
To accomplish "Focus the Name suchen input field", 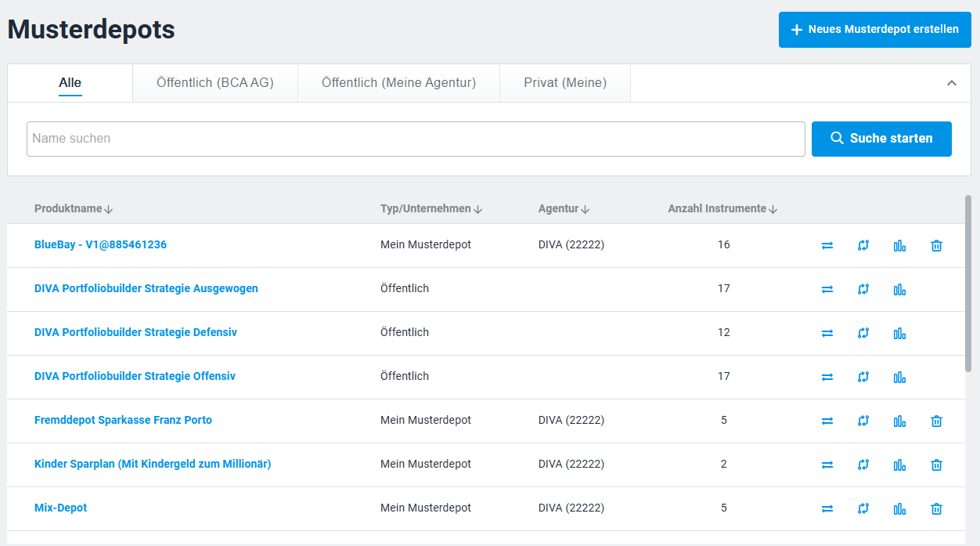I will click(x=416, y=139).
